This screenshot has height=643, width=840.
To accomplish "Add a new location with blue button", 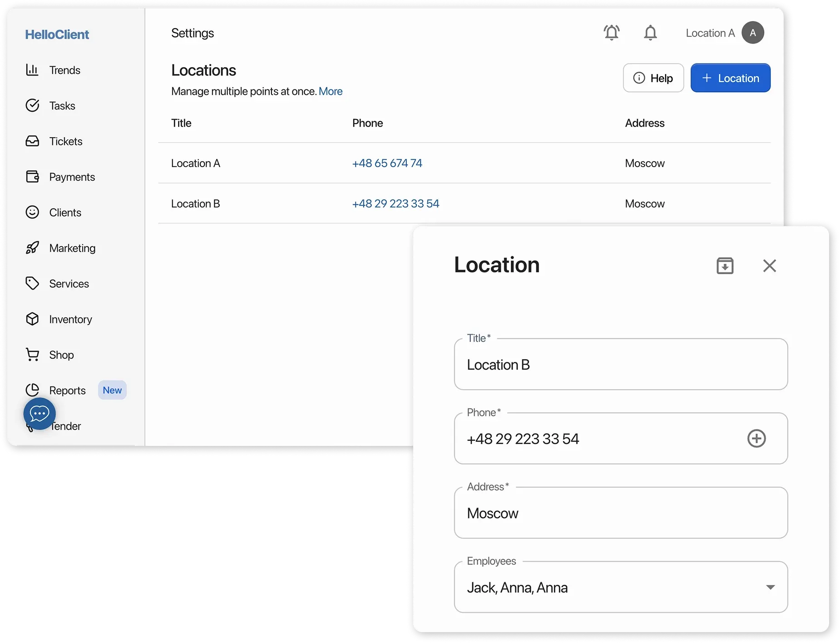I will click(730, 78).
